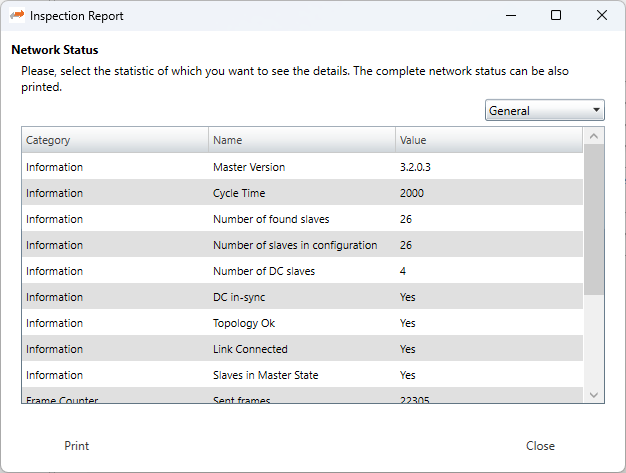Screen dimensions: 626x473
Task: Select the Number of found slaves row
Action: pos(271,219)
